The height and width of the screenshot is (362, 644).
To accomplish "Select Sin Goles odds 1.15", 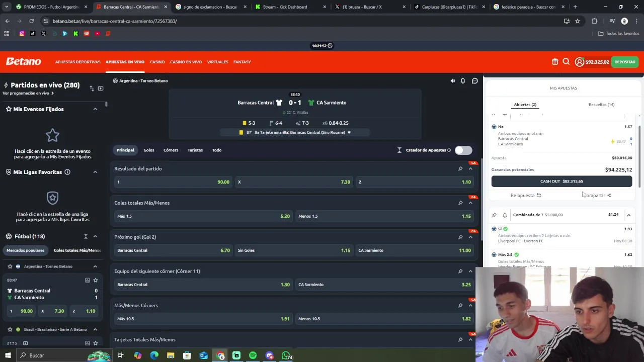I will [294, 250].
